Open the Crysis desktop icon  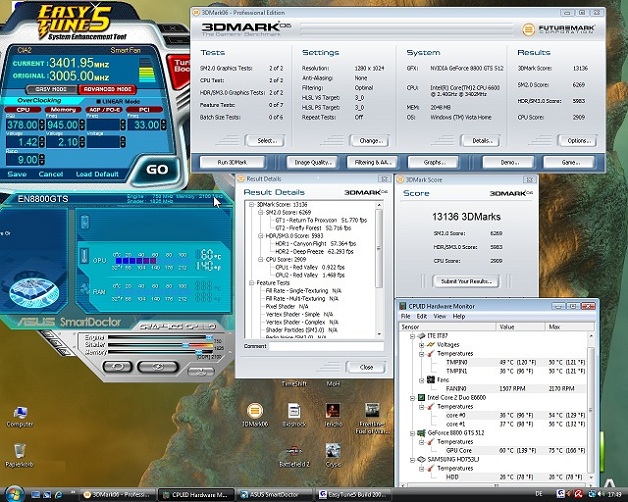tap(333, 451)
